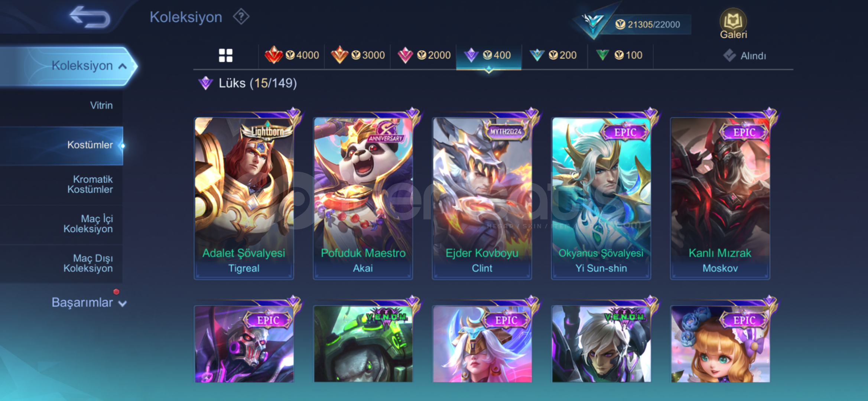Filter by the red 4000 gem tier
Screen dimensions: 868x401
[292, 55]
